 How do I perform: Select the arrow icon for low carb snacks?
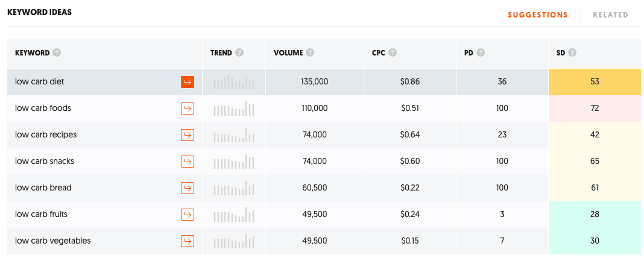pos(188,162)
